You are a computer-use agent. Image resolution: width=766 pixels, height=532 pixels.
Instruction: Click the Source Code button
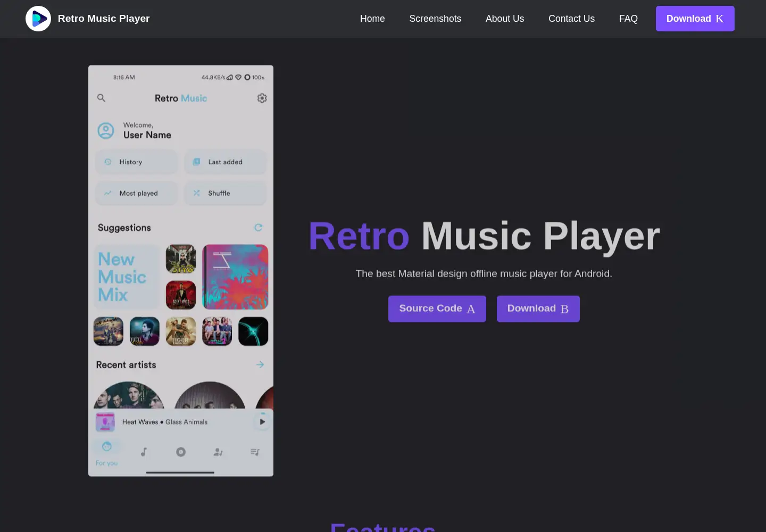(437, 309)
